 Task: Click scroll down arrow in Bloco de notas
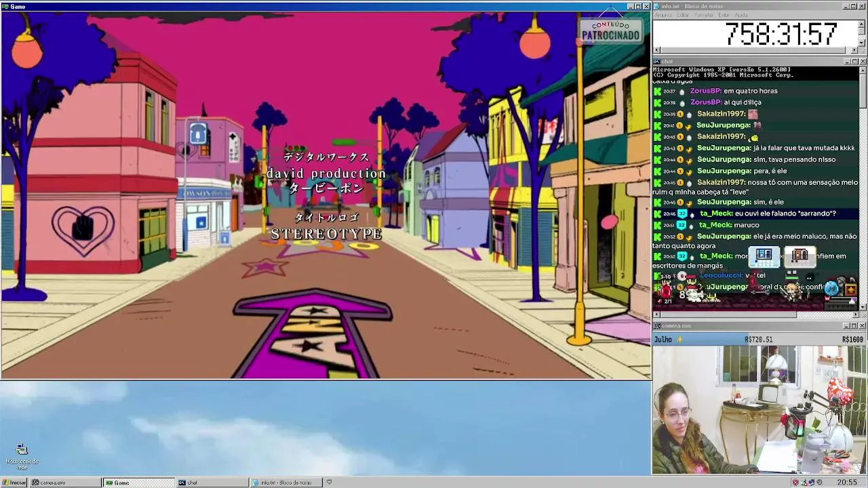click(863, 43)
